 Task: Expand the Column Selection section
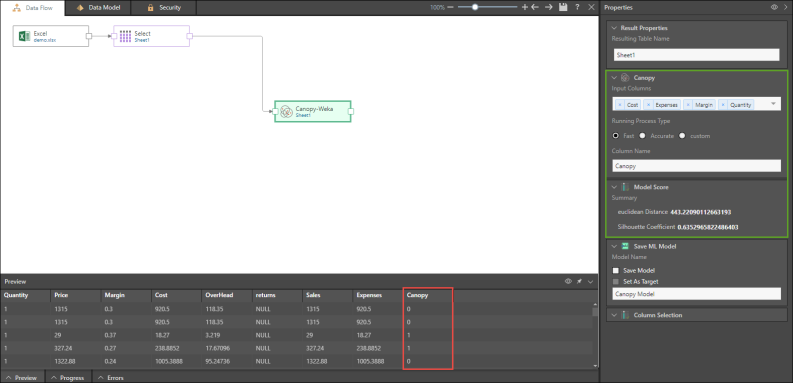pos(614,315)
